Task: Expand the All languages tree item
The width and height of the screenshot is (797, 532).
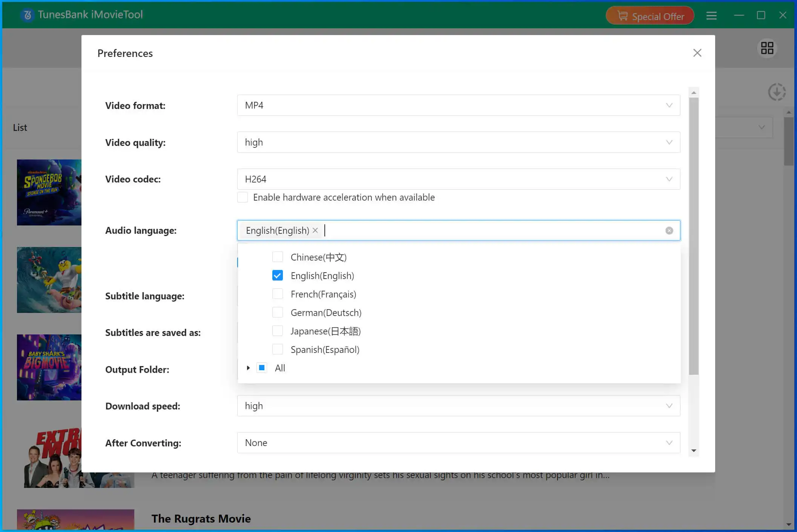Action: (x=248, y=367)
